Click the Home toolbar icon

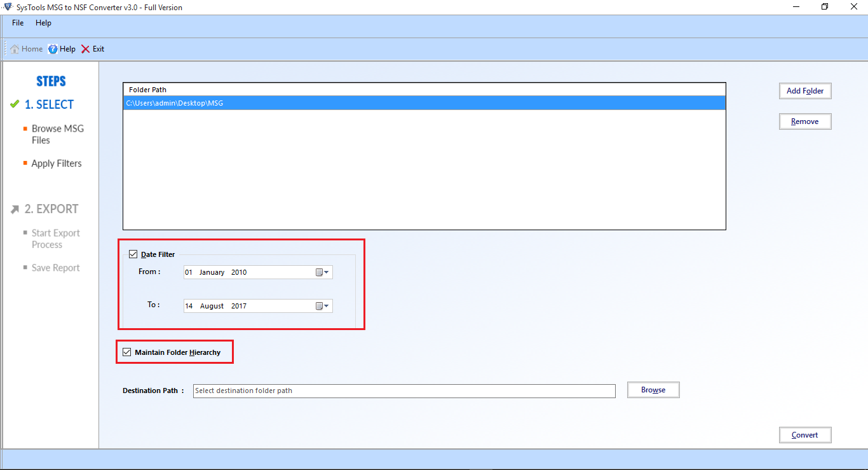point(15,49)
